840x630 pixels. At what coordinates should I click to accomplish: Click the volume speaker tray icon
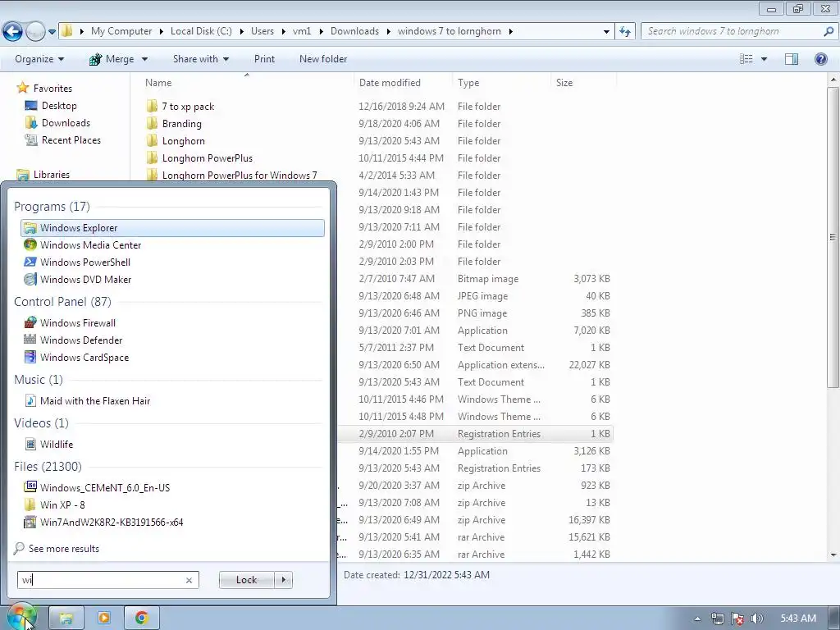pos(757,619)
